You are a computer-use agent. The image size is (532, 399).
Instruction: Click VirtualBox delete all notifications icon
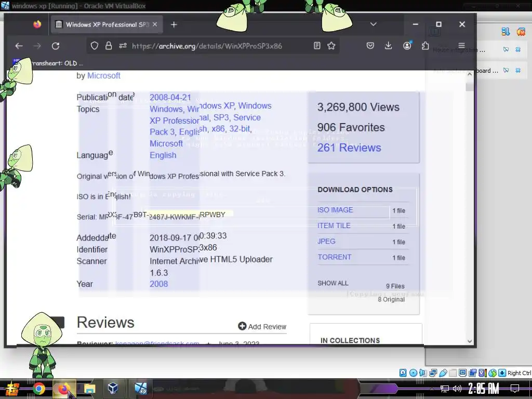click(x=521, y=32)
